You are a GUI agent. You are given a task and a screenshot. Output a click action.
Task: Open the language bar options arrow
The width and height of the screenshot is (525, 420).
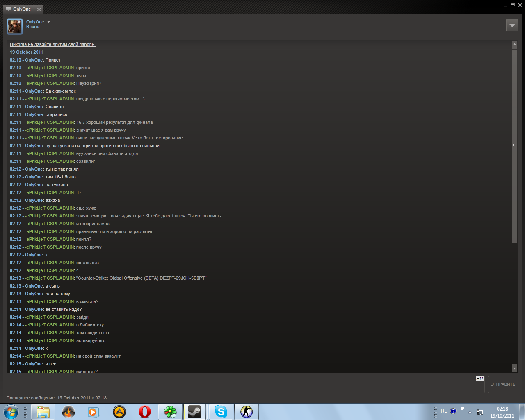[x=462, y=413]
